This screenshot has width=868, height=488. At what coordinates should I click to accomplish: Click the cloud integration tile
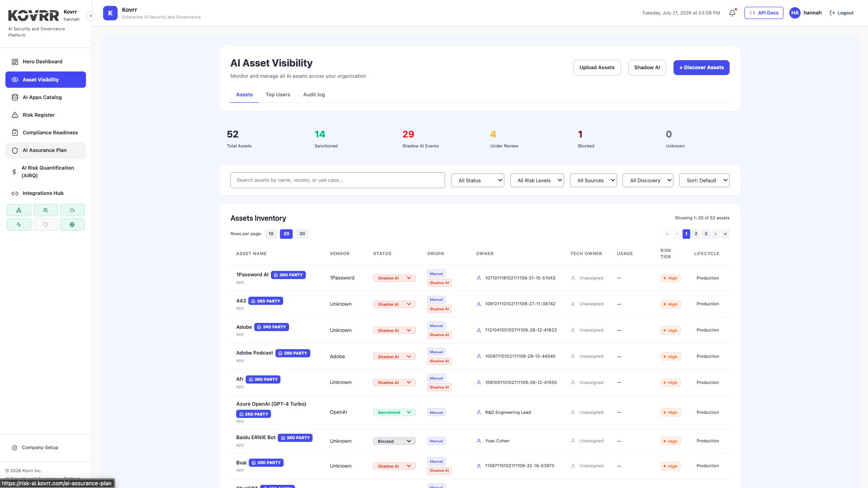click(x=72, y=210)
